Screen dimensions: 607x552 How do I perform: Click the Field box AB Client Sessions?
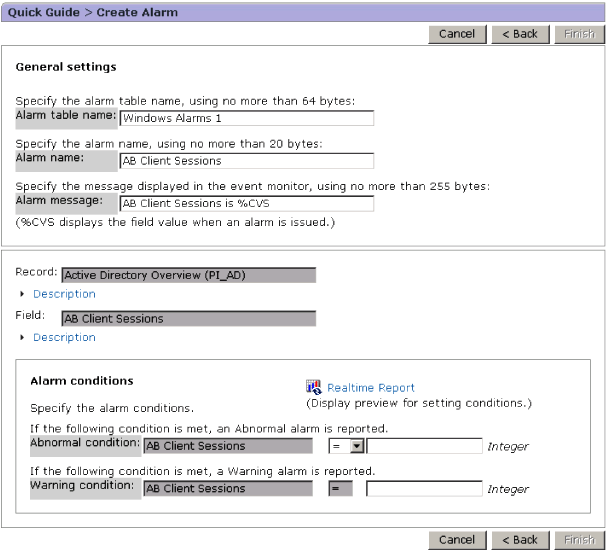(x=189, y=319)
